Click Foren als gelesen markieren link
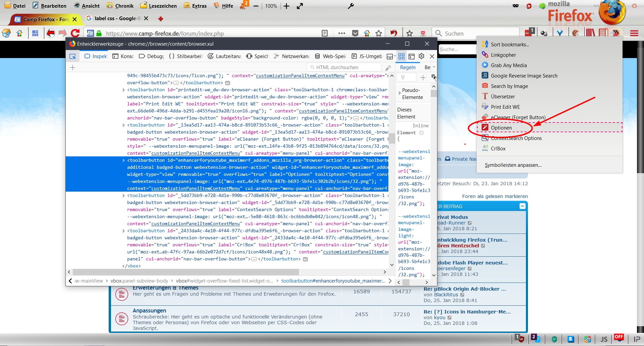 495,196
